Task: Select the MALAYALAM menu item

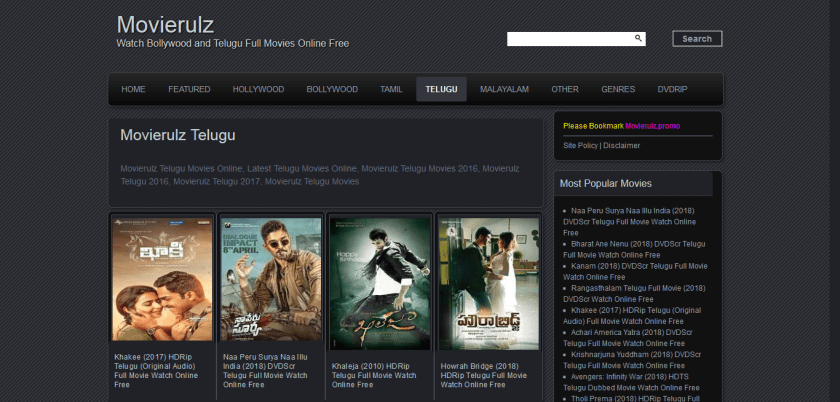Action: [x=504, y=89]
